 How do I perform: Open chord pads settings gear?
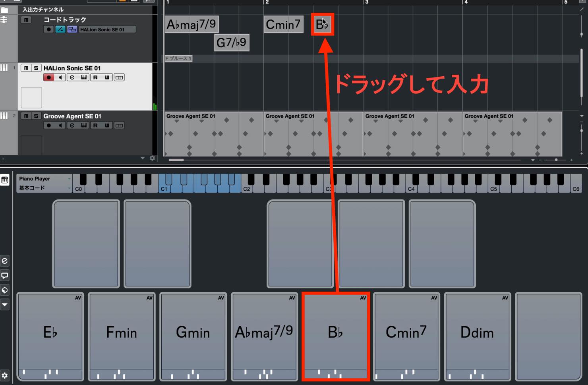click(x=5, y=375)
